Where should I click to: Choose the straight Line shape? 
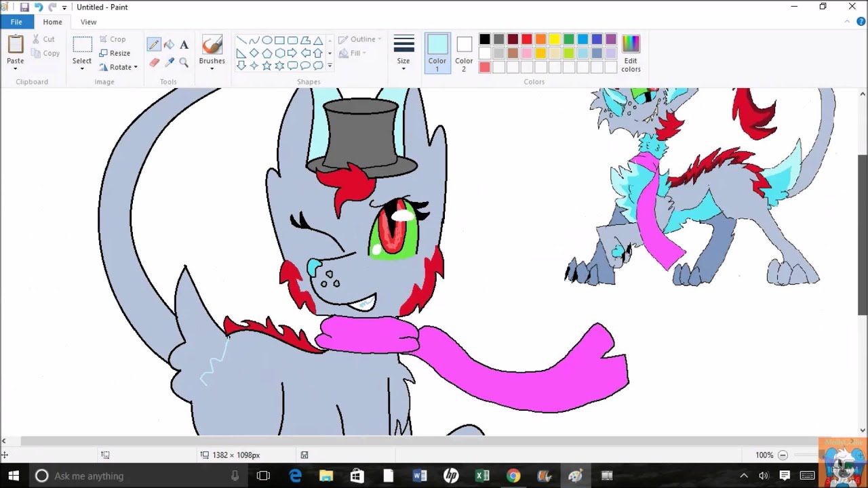click(x=241, y=40)
